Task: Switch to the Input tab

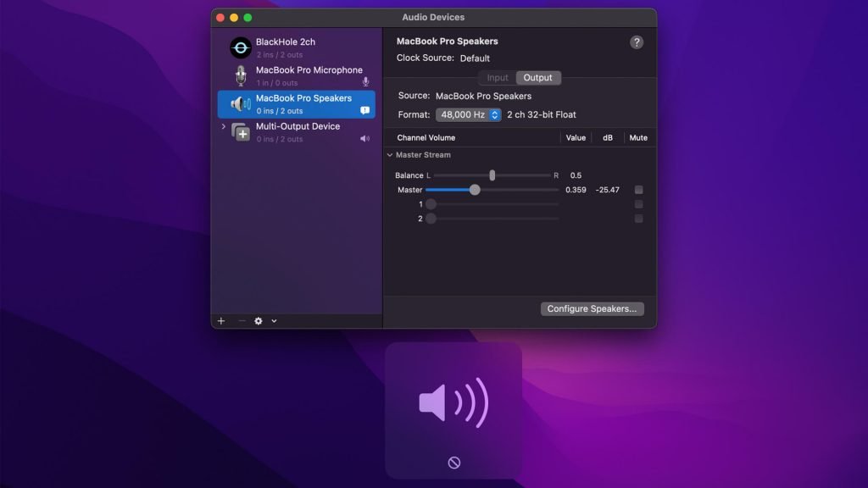Action: 498,77
